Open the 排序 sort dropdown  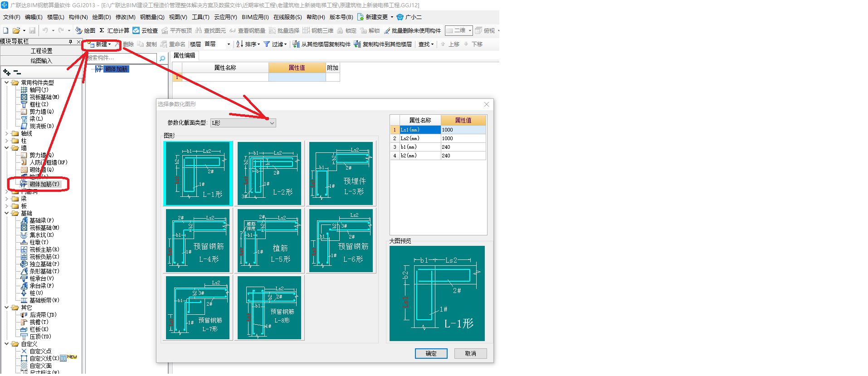point(248,44)
